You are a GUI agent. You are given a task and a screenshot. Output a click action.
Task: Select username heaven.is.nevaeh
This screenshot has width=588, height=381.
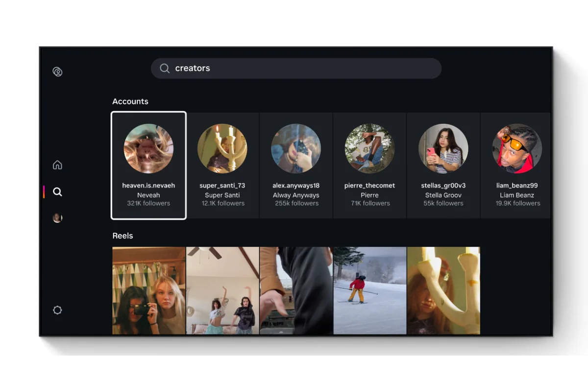148,186
